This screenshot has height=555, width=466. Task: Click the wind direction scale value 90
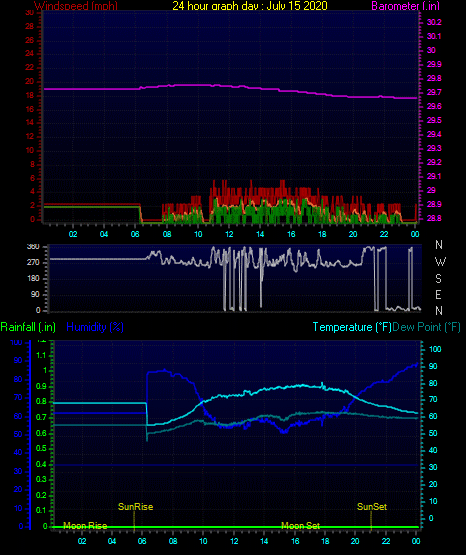(x=35, y=294)
